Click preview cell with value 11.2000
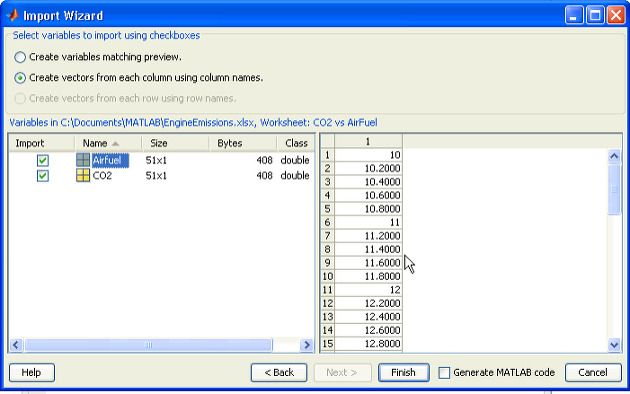 (368, 236)
